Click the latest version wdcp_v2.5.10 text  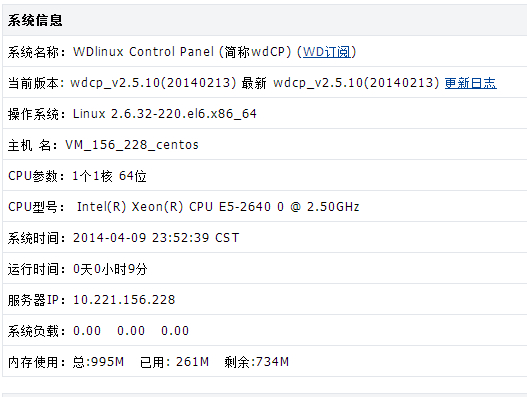tap(356, 83)
